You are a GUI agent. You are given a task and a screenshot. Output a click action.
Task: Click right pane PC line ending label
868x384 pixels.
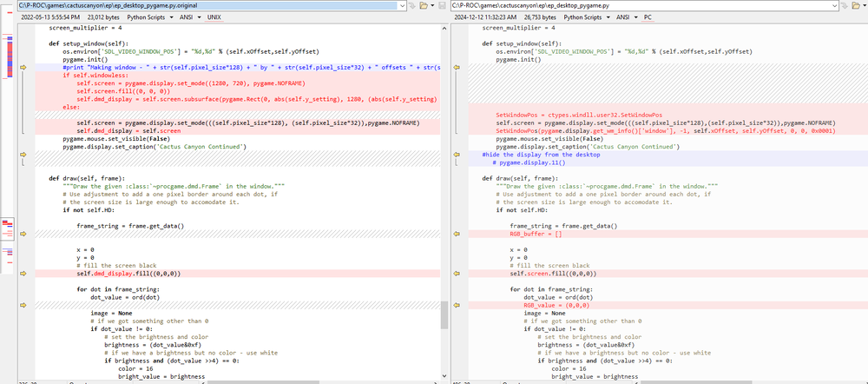(x=648, y=17)
